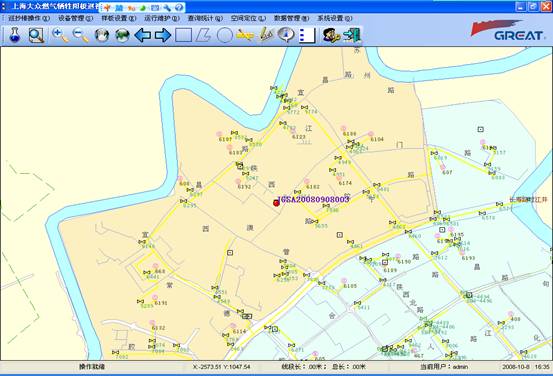
Task: Open the 查询统计 menu
Action: click(x=205, y=18)
